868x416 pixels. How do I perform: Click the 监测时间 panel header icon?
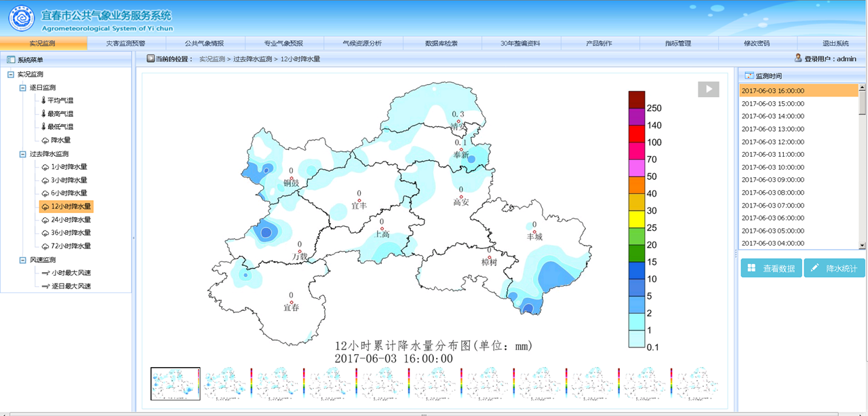(x=749, y=76)
